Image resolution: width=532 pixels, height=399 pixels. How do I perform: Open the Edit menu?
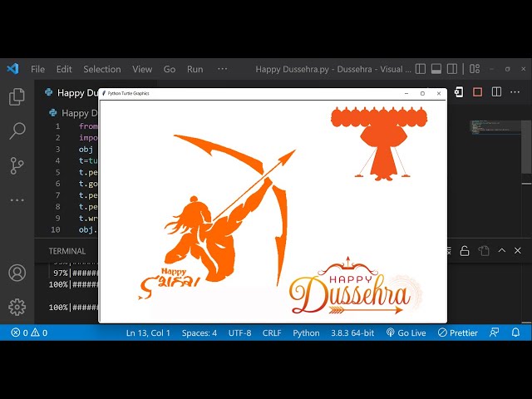coord(64,69)
